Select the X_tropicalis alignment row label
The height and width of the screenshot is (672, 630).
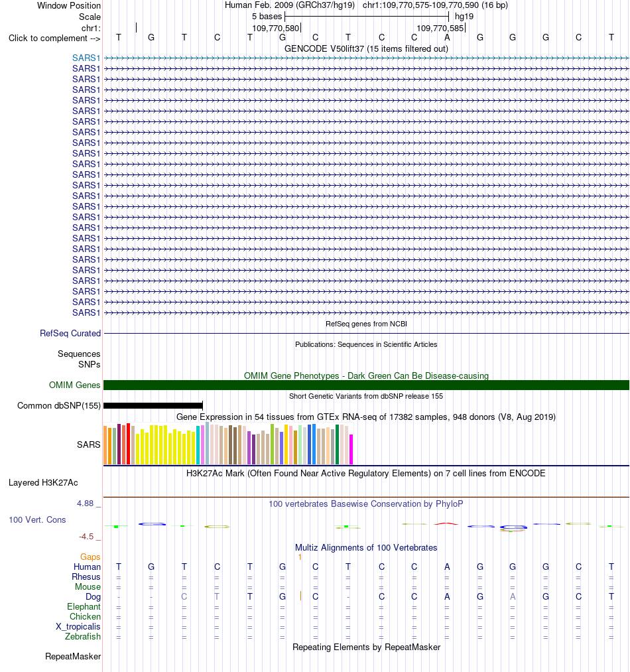(78, 627)
